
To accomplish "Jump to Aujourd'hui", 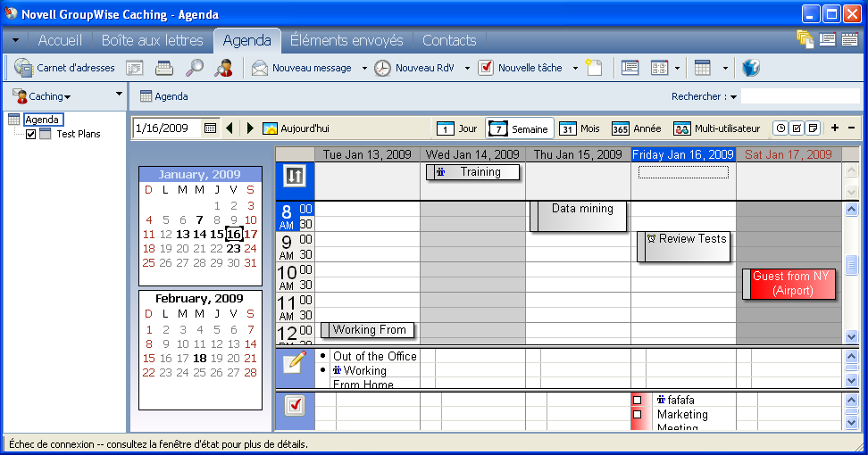I will pyautogui.click(x=296, y=128).
